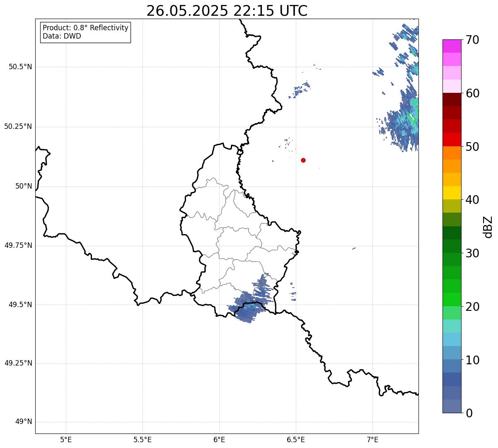This screenshot has height=448, width=498.
Task: Click the 49°N latitude label
Action: [24, 422]
